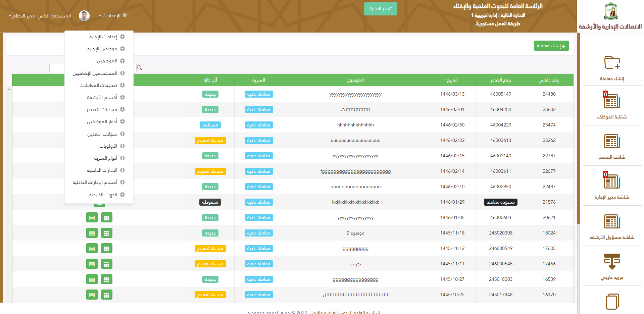The image size is (644, 314).
Task: Click grid icon in row 18024
Action: tap(106, 233)
